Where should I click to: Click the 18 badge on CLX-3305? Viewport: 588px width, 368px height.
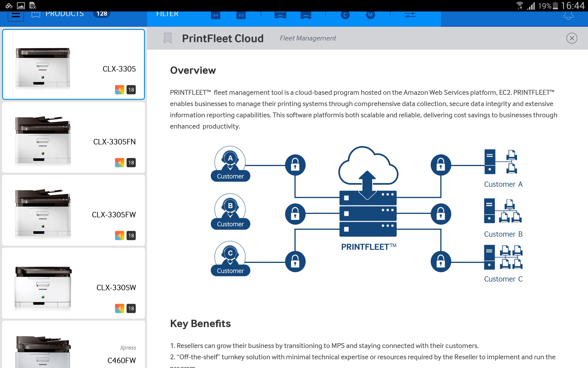pos(131,90)
